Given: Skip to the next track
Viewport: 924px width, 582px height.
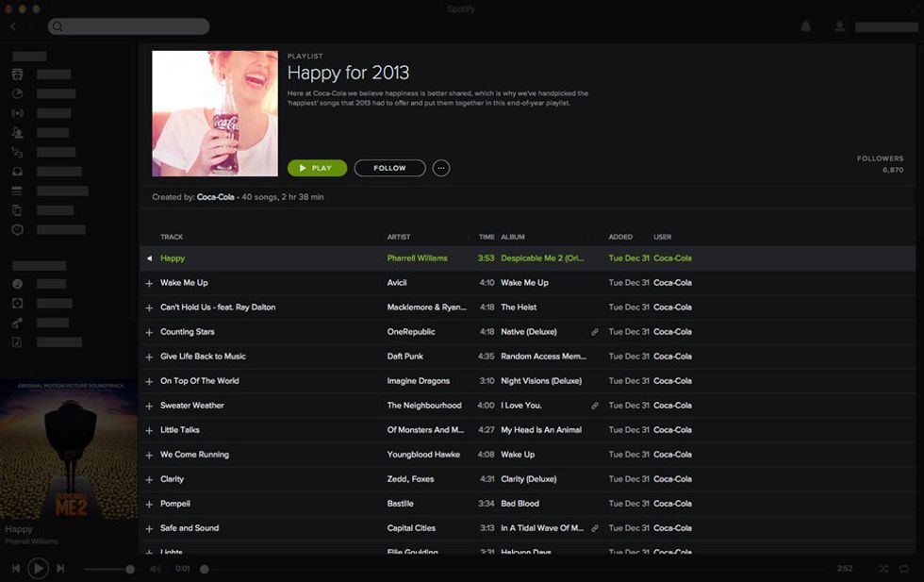Looking at the screenshot, I should 60,568.
